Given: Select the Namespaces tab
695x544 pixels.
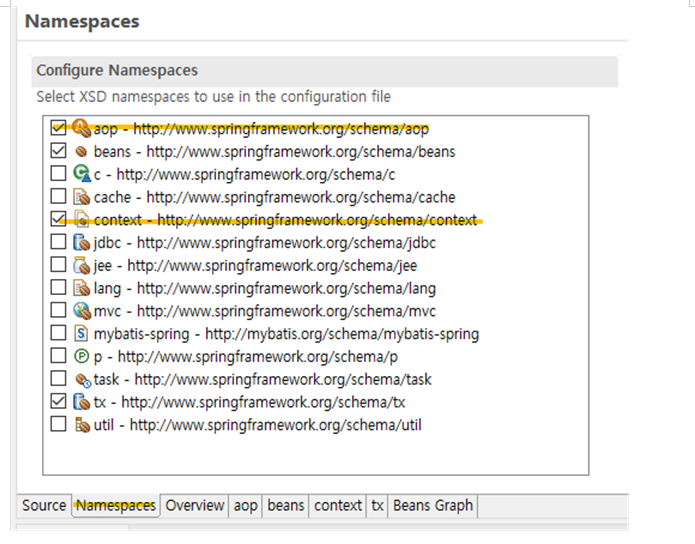Looking at the screenshot, I should (x=116, y=505).
